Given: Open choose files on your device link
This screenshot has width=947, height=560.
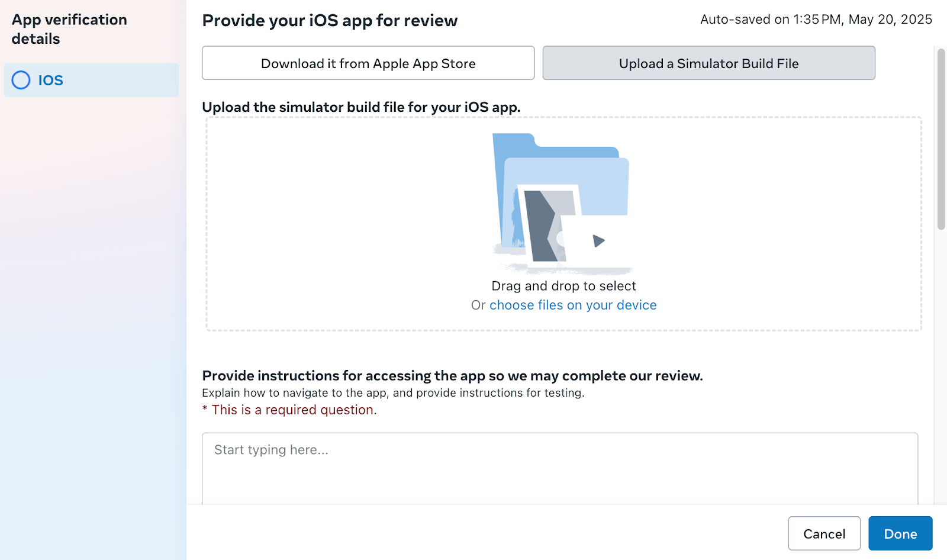Looking at the screenshot, I should click(573, 305).
